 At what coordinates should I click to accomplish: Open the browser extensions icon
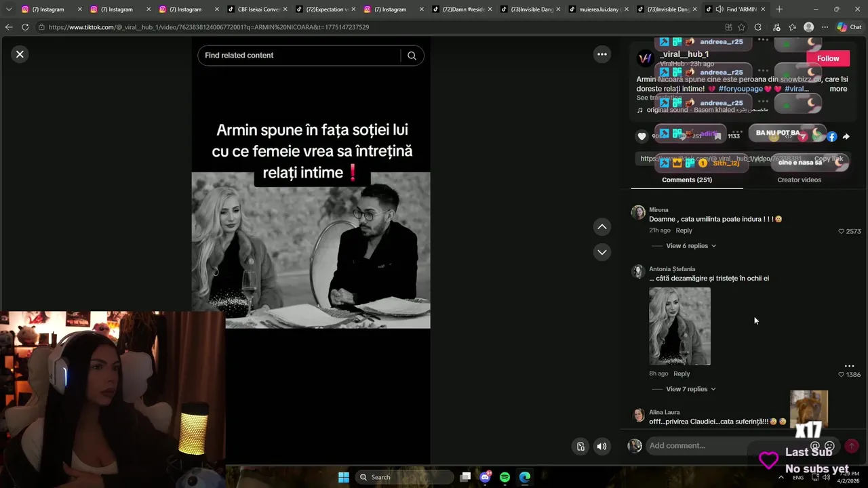coord(758,27)
